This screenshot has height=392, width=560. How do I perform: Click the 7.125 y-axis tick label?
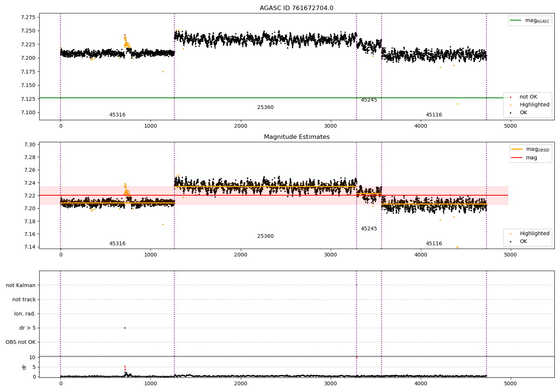[28, 99]
